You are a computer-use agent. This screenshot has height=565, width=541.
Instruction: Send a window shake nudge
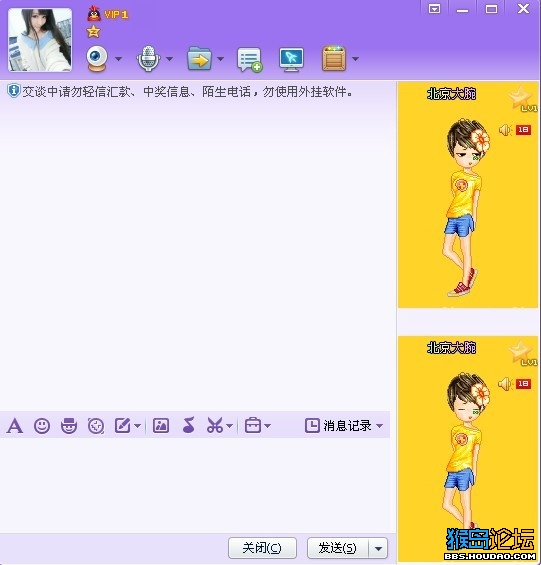point(96,426)
